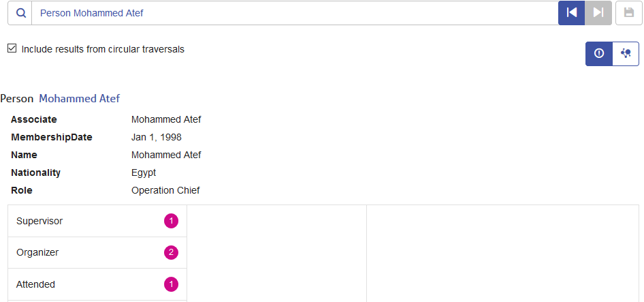The height and width of the screenshot is (302, 644).
Task: Click the Associate value Mohammed Atef
Action: (x=166, y=120)
